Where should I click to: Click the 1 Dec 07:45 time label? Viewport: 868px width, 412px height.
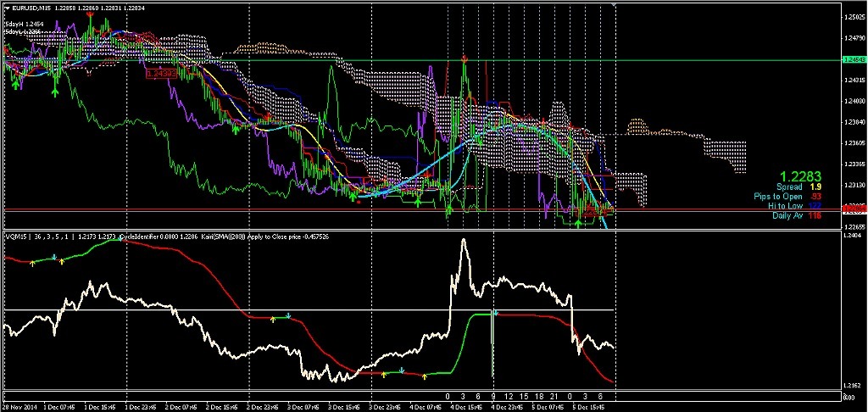point(58,407)
